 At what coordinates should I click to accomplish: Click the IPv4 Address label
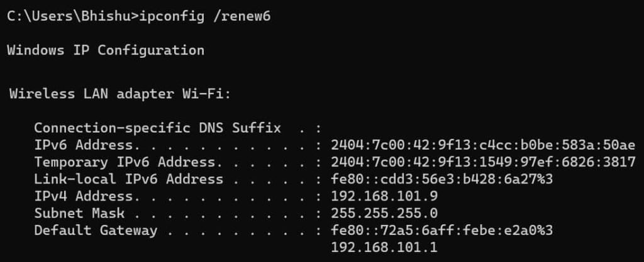(84, 197)
